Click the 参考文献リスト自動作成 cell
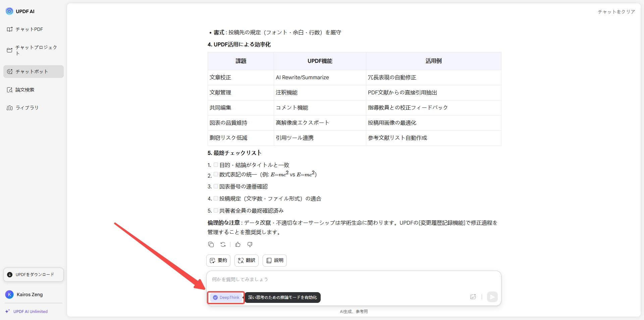The height and width of the screenshot is (320, 644). click(434, 138)
